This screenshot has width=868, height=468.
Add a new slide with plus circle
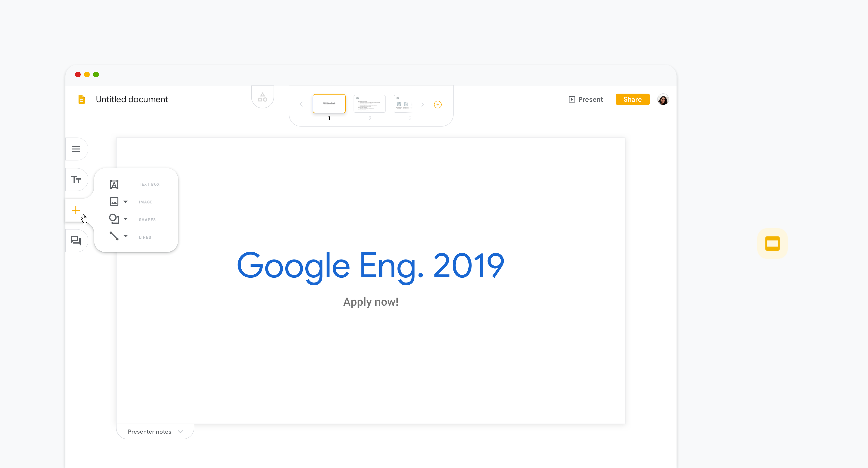[x=438, y=104]
